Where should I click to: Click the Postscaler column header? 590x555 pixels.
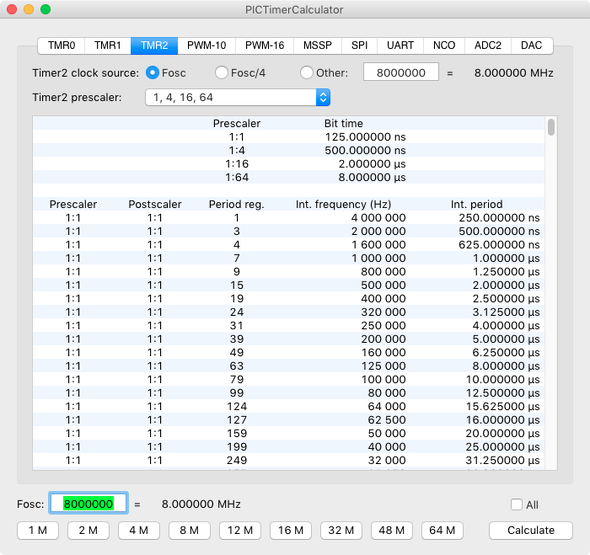[x=155, y=204]
